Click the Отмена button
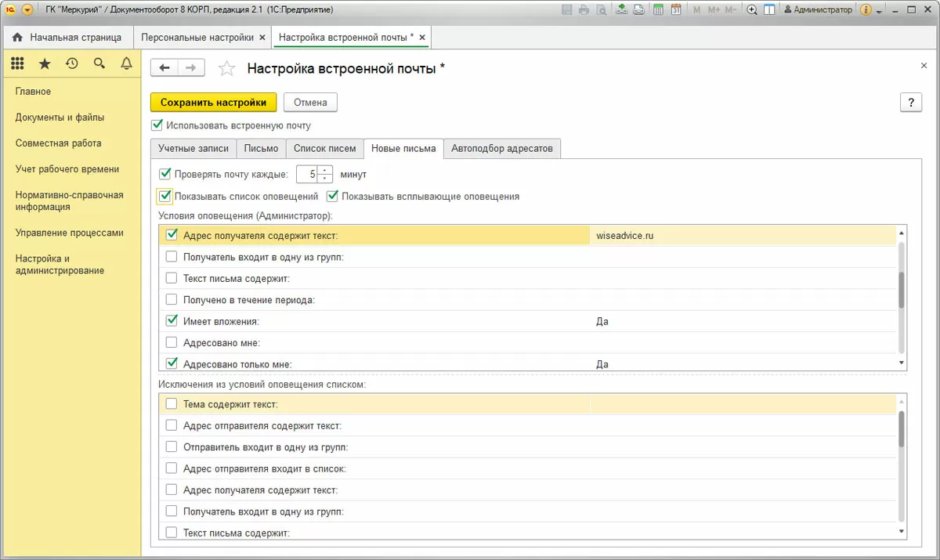The image size is (940, 560). [x=310, y=103]
